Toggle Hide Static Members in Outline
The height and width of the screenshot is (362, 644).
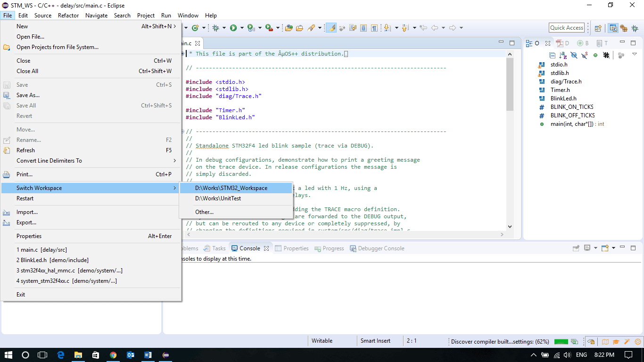[x=585, y=55]
